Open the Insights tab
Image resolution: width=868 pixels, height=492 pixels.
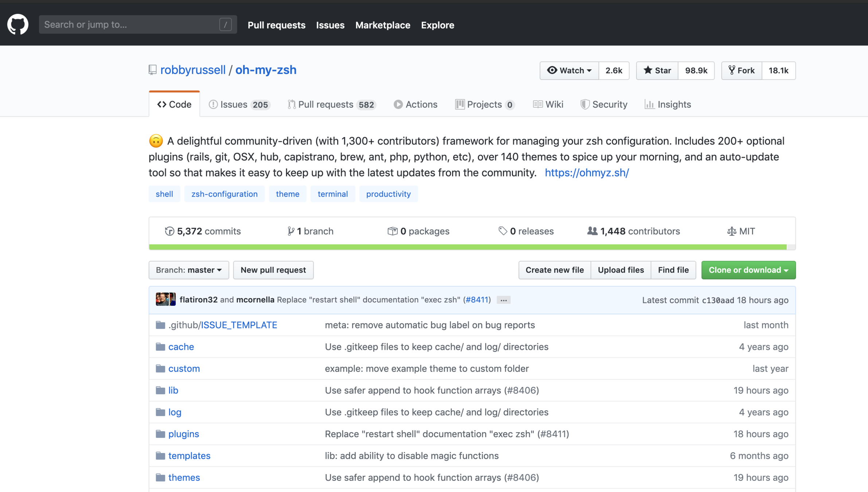click(x=668, y=105)
